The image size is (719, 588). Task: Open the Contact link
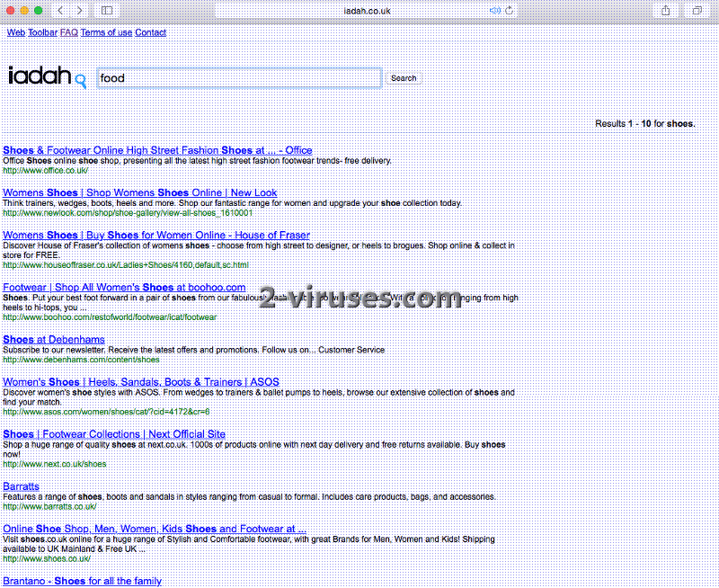pos(150,32)
